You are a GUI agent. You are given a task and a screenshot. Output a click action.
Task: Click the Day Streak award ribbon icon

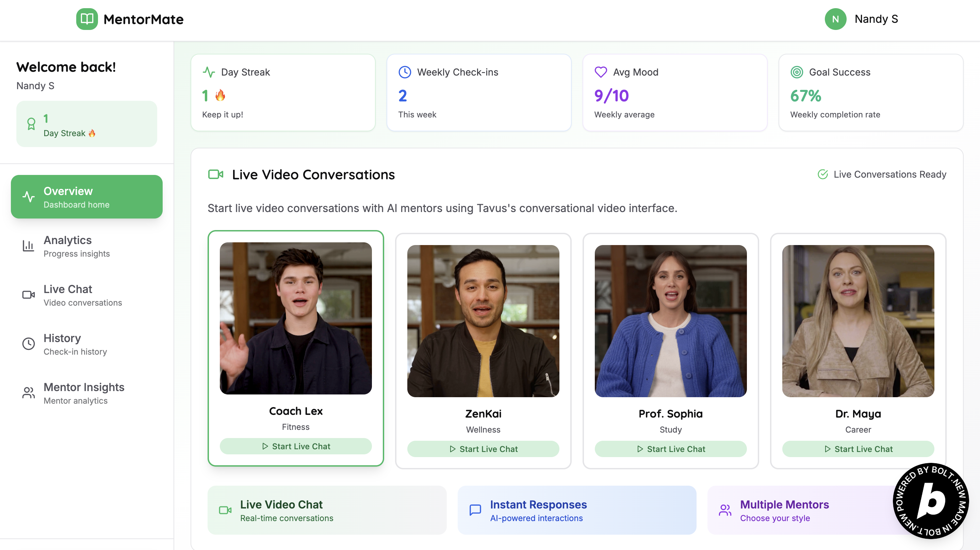[31, 124]
